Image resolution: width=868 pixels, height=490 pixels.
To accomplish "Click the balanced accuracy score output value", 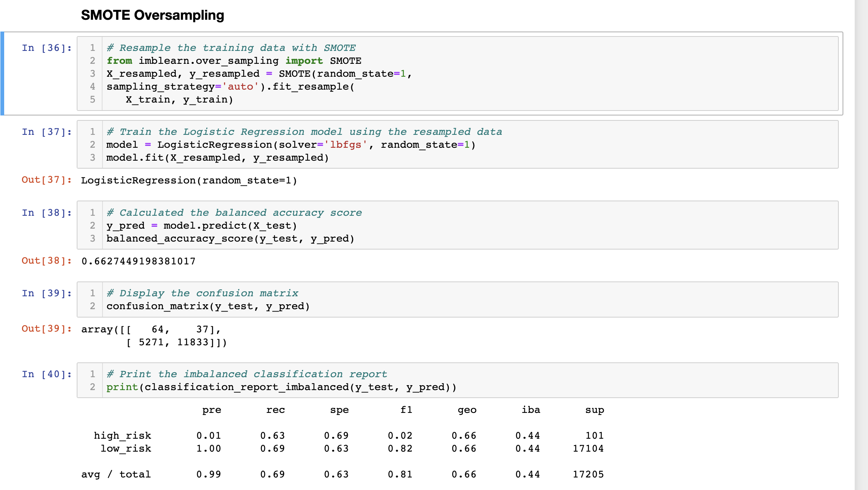I will (x=137, y=261).
